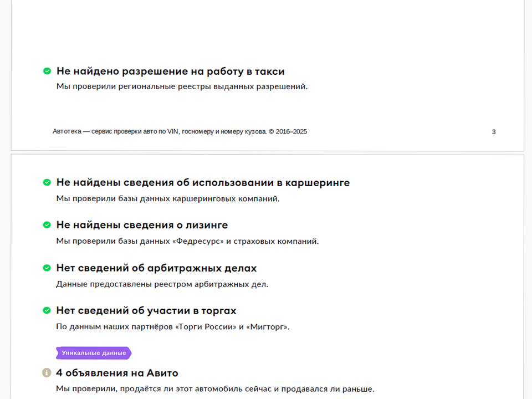The width and height of the screenshot is (532, 399).
Task: Select text mentioning «Торги России» and «Мигторг»
Action: tap(173, 327)
